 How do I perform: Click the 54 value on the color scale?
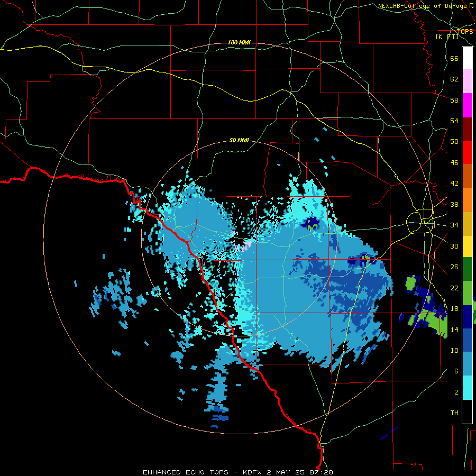[454, 121]
